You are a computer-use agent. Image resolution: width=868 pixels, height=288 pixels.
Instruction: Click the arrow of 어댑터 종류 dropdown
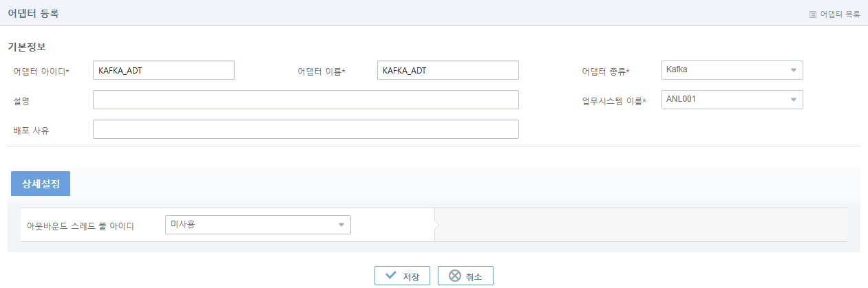click(x=793, y=70)
